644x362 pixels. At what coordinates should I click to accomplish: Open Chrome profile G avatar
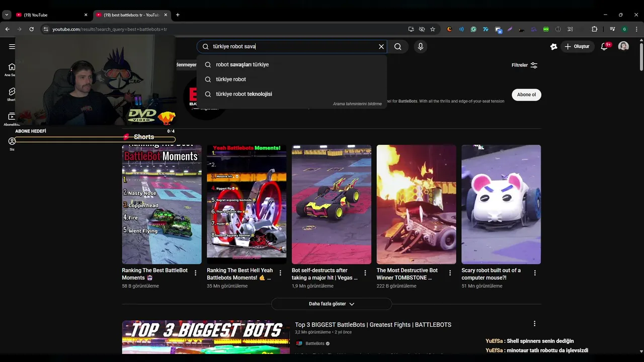(624, 29)
